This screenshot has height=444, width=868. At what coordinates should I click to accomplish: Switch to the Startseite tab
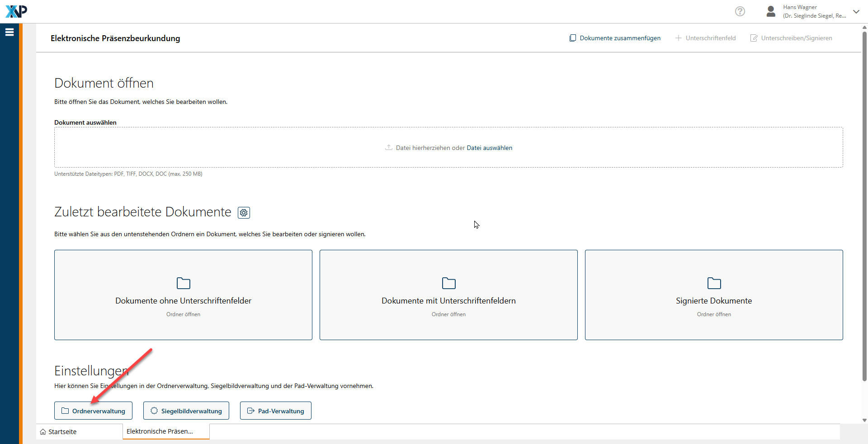coord(62,432)
